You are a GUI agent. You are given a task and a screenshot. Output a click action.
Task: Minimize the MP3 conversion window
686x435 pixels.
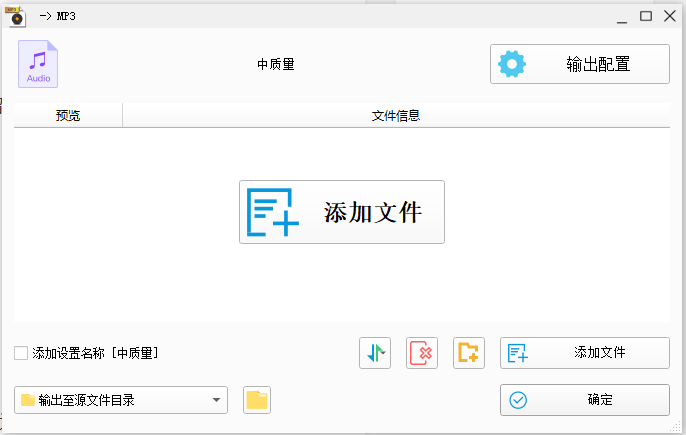pyautogui.click(x=620, y=16)
